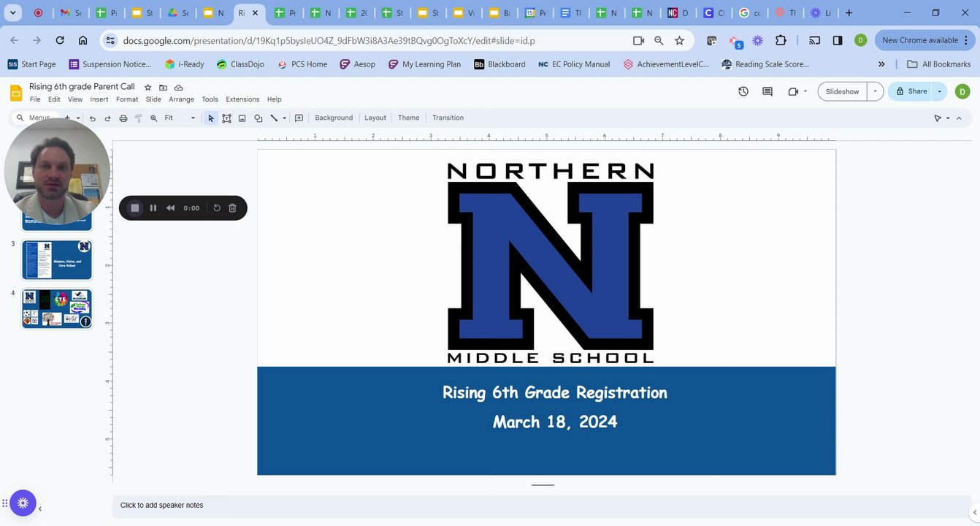Open the All Bookmarks folder
This screenshot has height=526, width=980.
[x=938, y=64]
